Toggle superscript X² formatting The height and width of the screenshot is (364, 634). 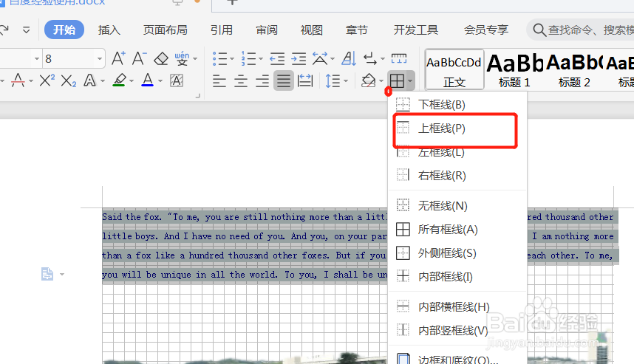(47, 80)
